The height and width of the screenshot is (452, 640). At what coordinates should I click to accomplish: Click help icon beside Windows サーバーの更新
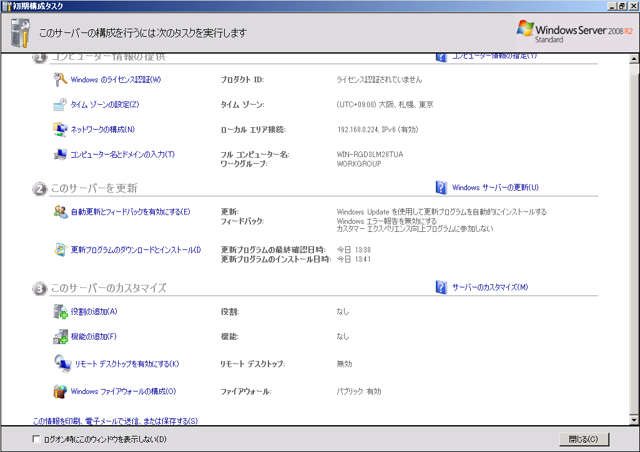point(441,187)
